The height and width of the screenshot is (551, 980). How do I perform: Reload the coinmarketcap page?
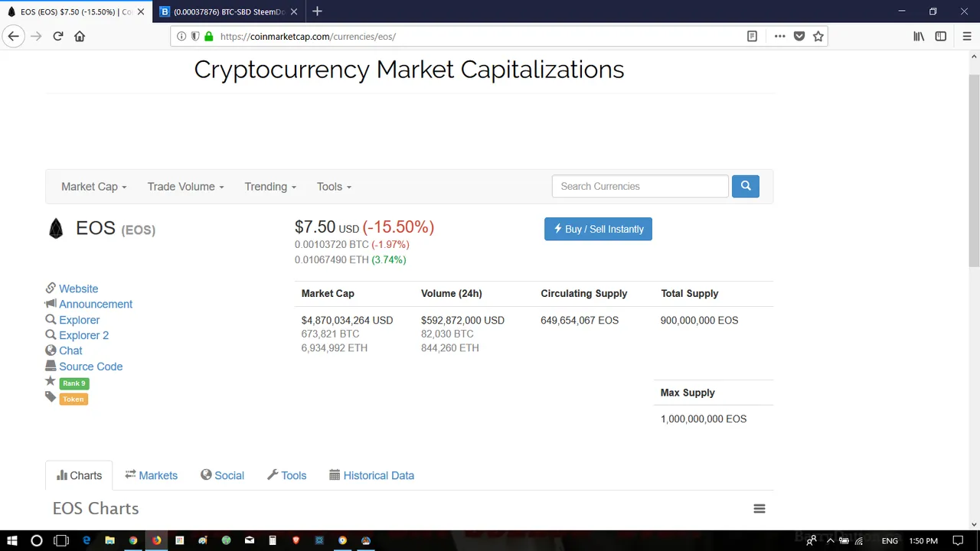pyautogui.click(x=57, y=36)
